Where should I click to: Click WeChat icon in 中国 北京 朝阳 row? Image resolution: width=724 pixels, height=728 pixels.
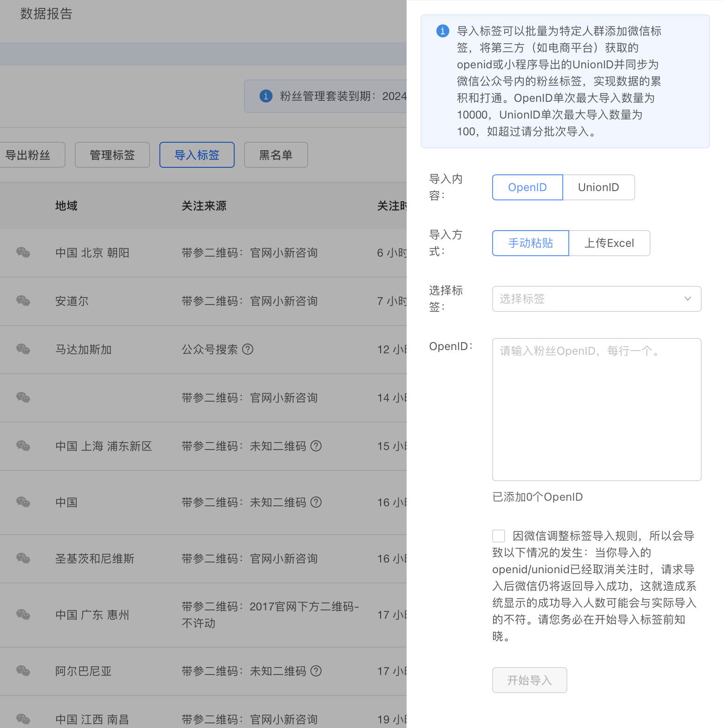pyautogui.click(x=23, y=252)
